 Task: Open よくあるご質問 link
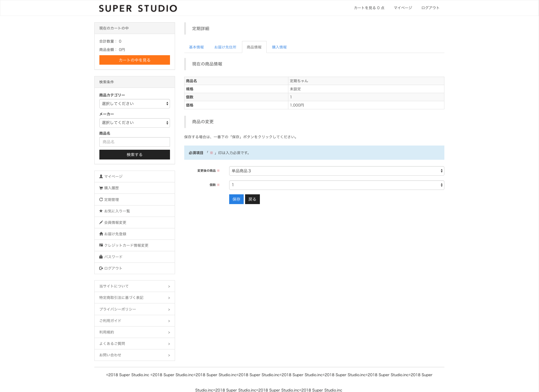(x=135, y=343)
